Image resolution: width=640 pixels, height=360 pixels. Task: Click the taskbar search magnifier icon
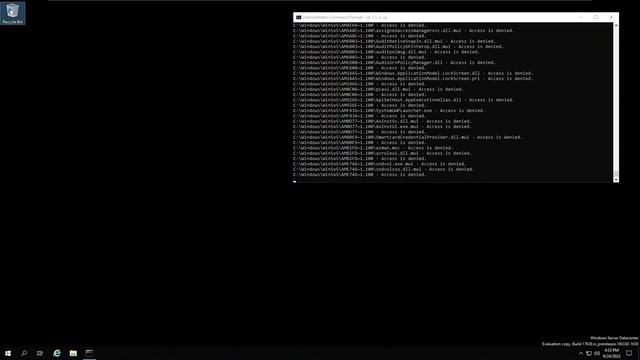[24, 353]
